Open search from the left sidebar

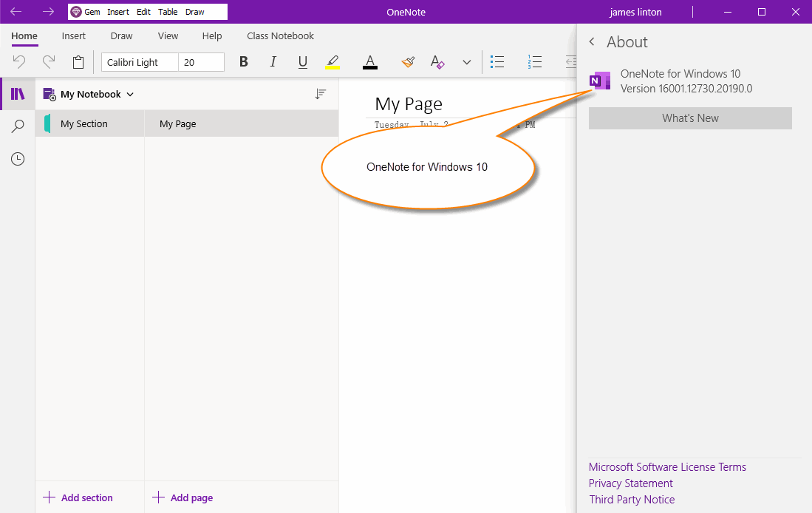17,126
